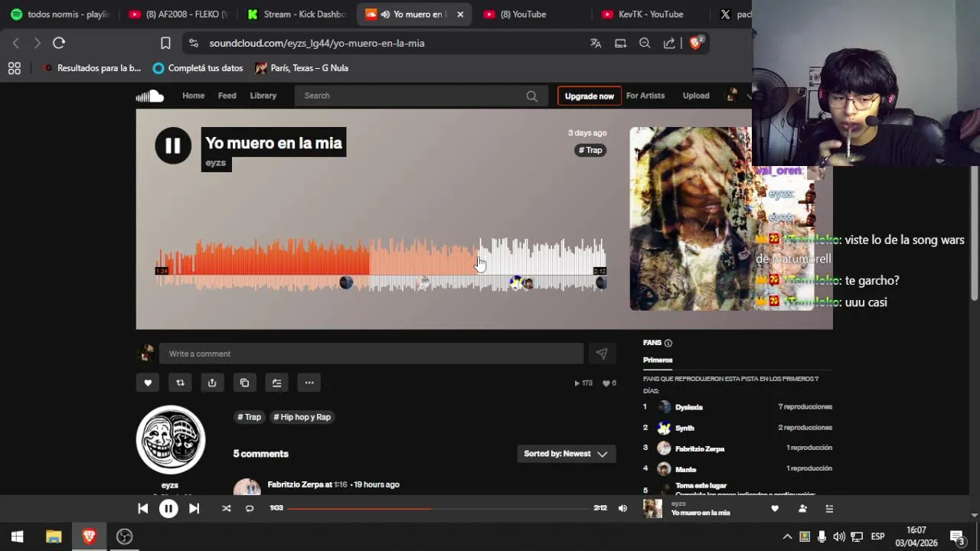Open the For Artists link
Viewport: 980px width, 551px height.
(645, 96)
